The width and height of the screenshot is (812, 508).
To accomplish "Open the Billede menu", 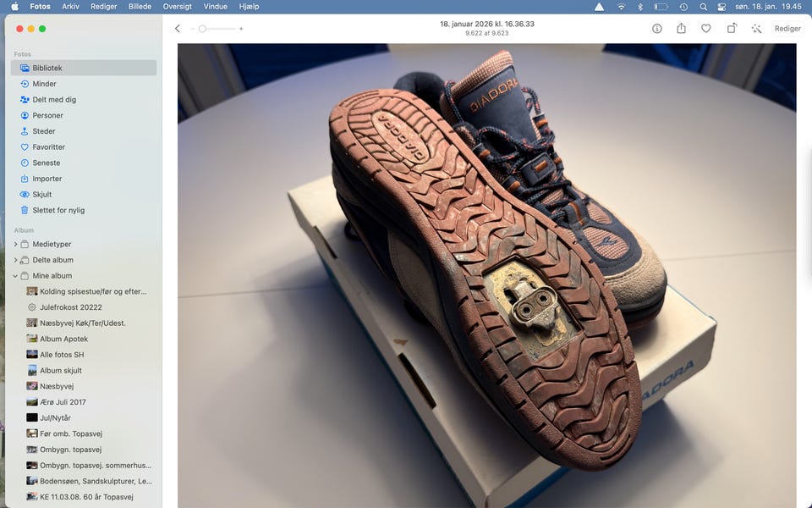I will click(140, 7).
